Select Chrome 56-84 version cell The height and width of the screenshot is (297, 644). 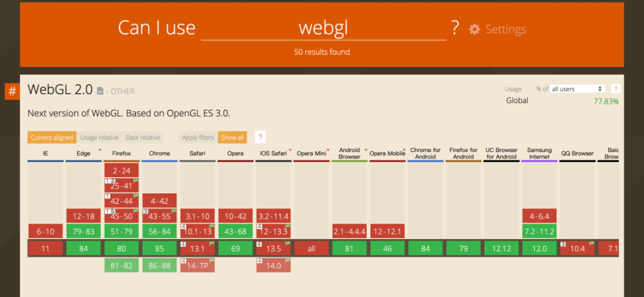pos(159,231)
